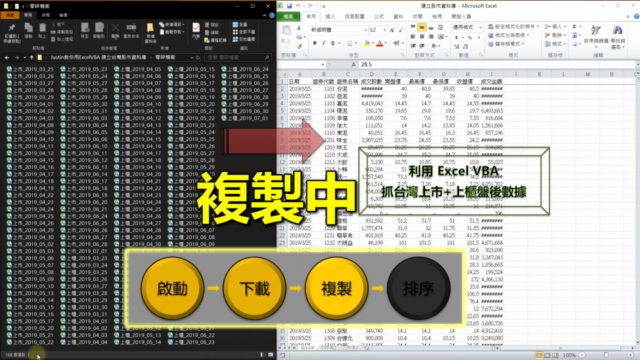Screen dimensions: 640x360
Task: Click Copy Path in File Explorer ribbon
Action: 62,32
